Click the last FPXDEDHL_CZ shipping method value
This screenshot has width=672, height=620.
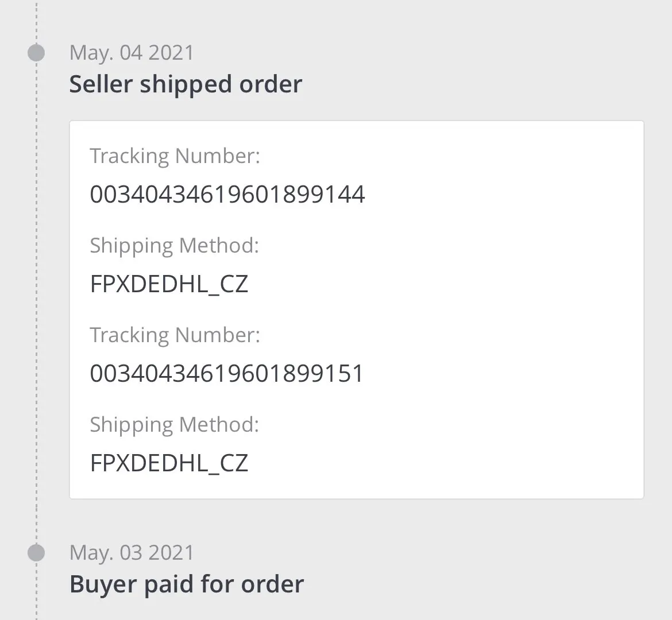click(x=169, y=463)
